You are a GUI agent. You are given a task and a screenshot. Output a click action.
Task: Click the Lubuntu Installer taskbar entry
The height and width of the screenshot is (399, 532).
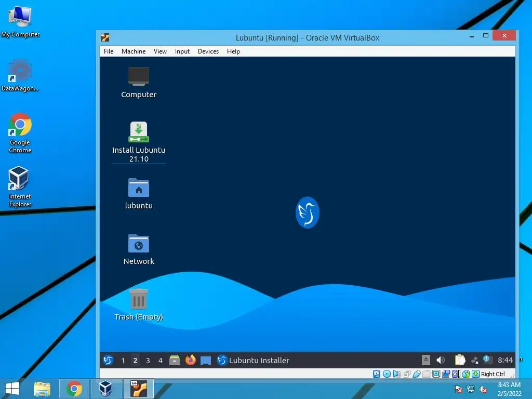pos(253,361)
